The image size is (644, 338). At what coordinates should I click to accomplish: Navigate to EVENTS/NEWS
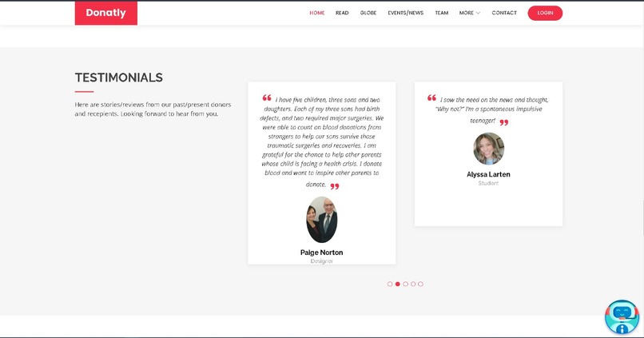pyautogui.click(x=405, y=13)
